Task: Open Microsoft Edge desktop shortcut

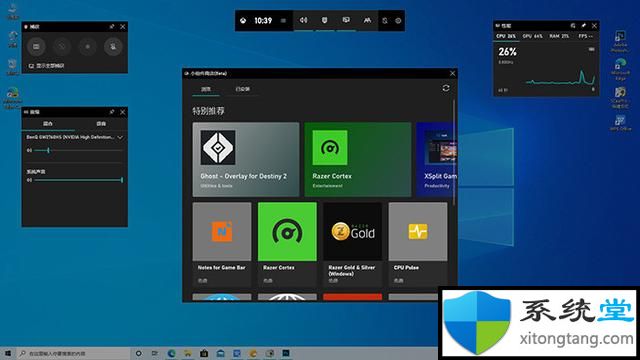Action: coord(620,69)
